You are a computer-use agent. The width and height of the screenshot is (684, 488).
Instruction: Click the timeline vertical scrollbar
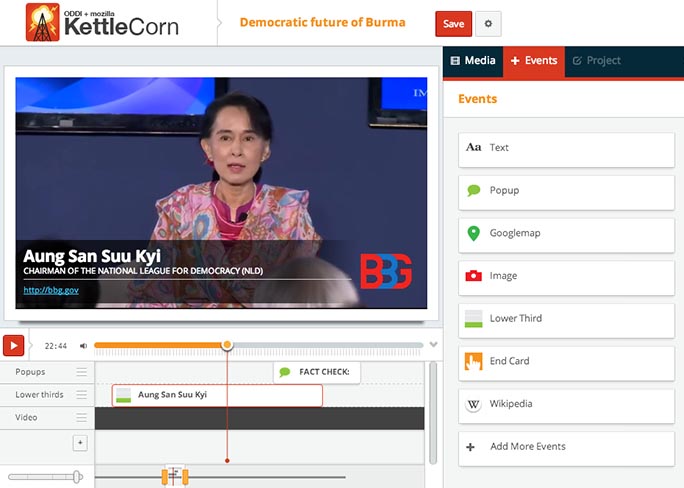[x=433, y=413]
